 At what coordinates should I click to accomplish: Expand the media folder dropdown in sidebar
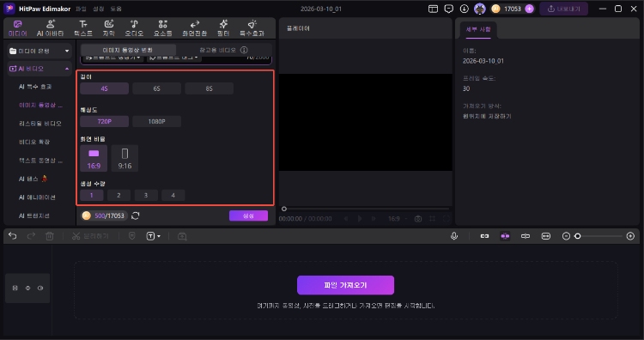pos(67,51)
